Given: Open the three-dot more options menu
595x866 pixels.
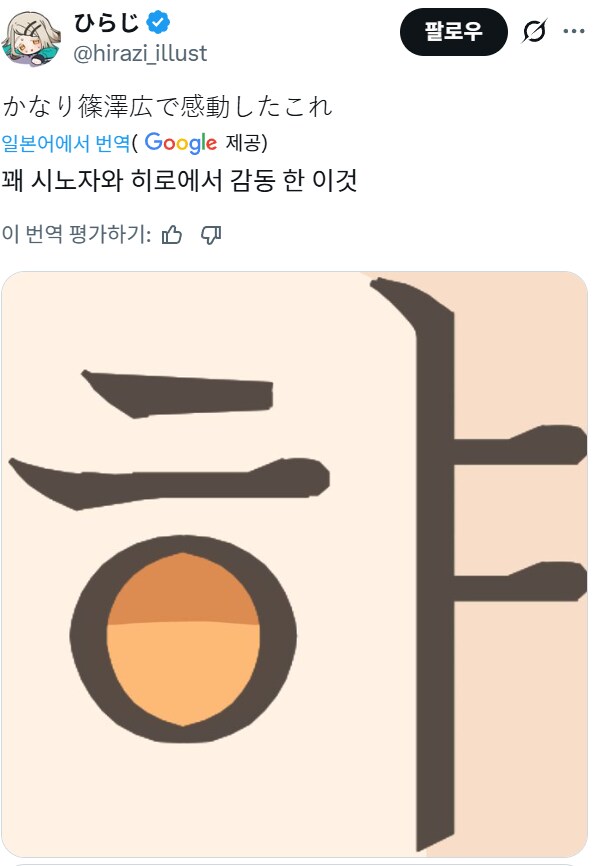Looking at the screenshot, I should 574,31.
